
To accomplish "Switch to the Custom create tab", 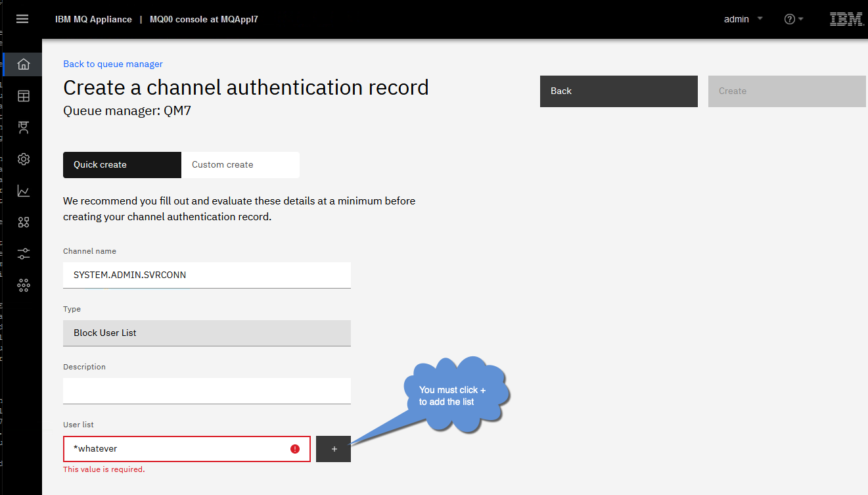I will 240,165.
